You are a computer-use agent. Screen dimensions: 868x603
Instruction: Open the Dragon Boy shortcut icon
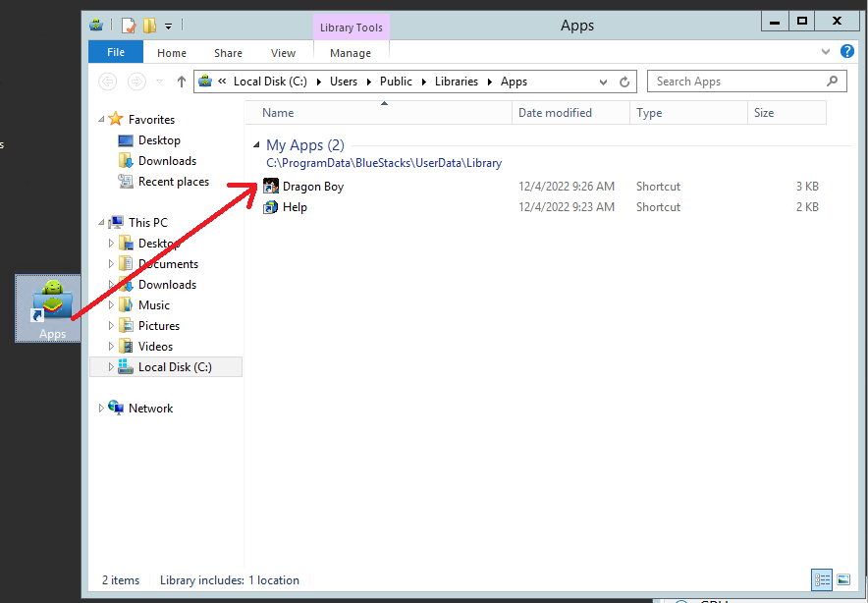[270, 187]
